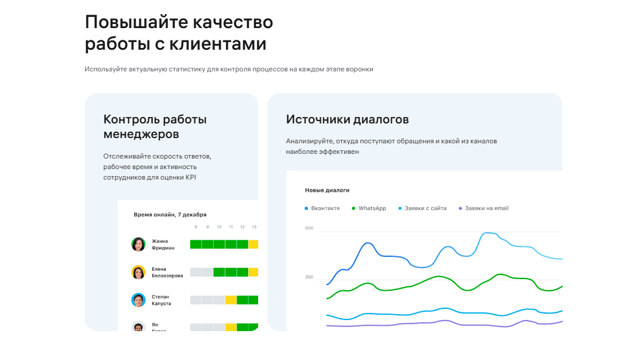Click the yellow segment in Степан Капуста's row

point(231,300)
